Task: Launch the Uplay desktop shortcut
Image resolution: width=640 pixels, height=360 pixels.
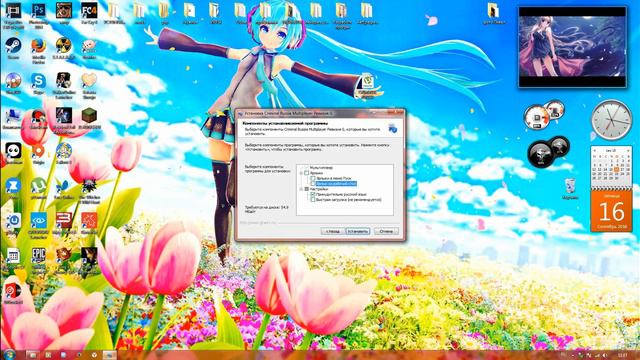Action: [x=13, y=221]
